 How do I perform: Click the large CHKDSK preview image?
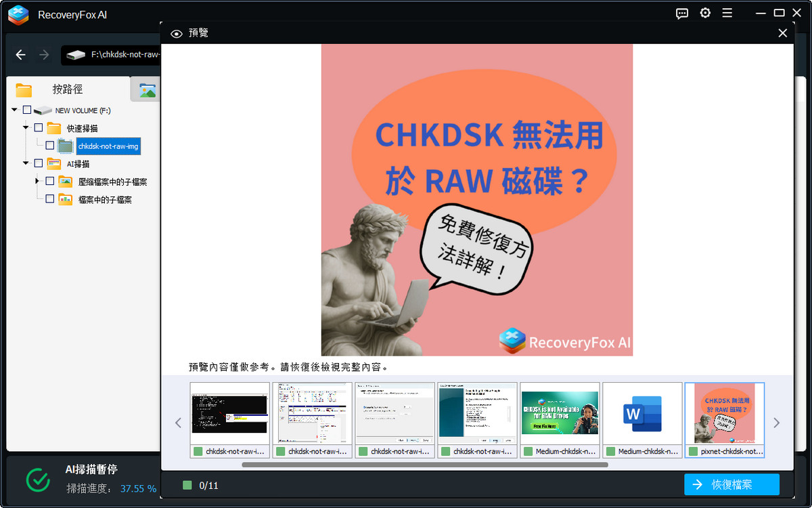coord(477,200)
